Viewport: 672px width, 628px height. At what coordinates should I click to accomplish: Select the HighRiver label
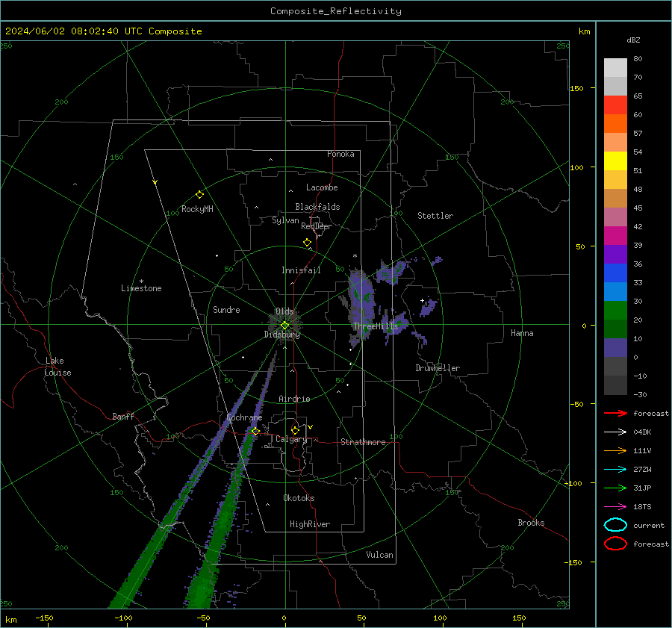click(310, 524)
